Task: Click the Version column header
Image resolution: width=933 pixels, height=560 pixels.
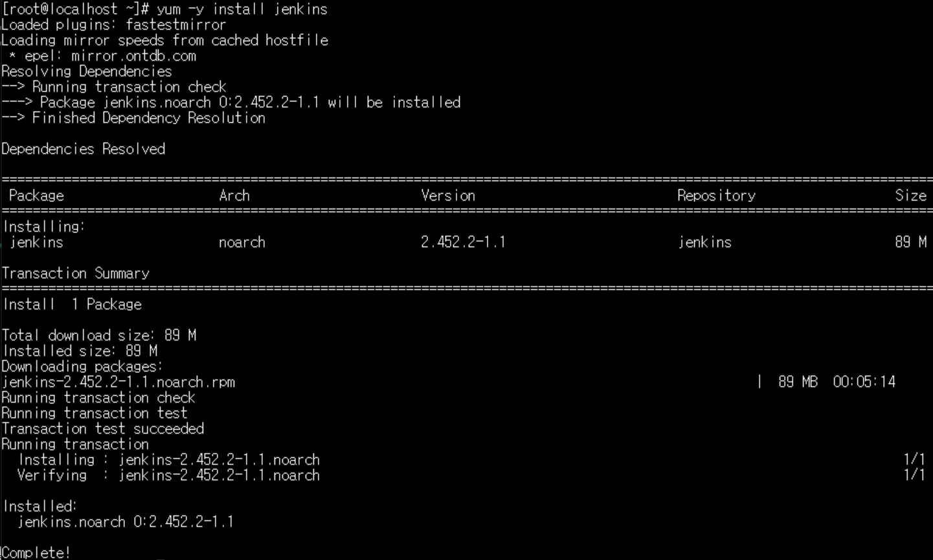Action: coord(448,196)
